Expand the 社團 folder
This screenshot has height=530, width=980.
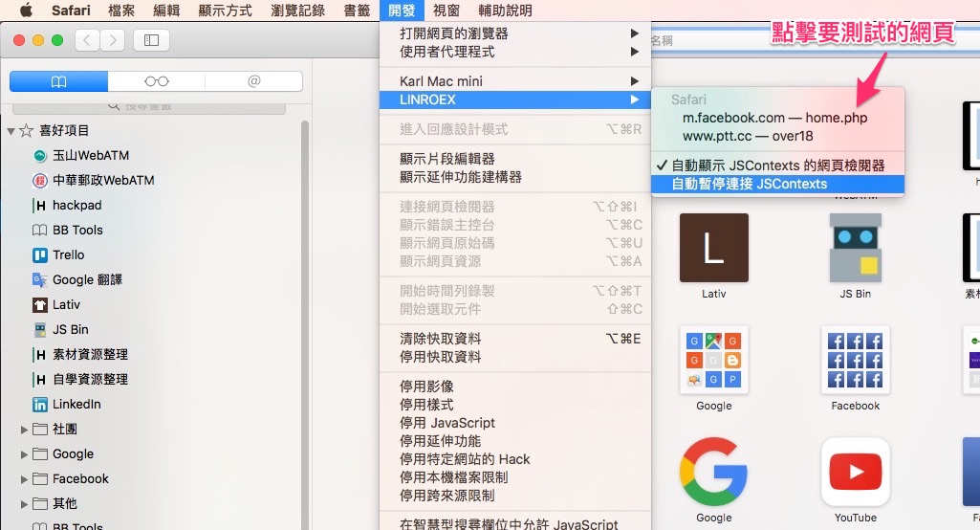pyautogui.click(x=24, y=430)
